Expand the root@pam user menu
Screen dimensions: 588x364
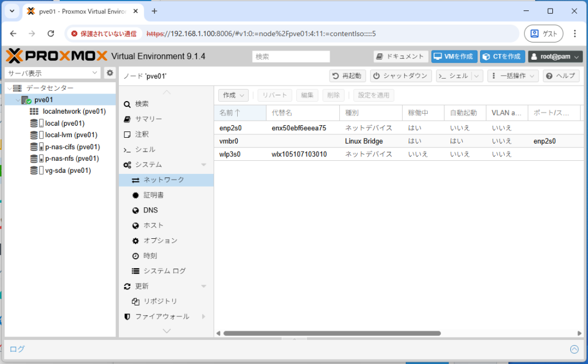555,56
